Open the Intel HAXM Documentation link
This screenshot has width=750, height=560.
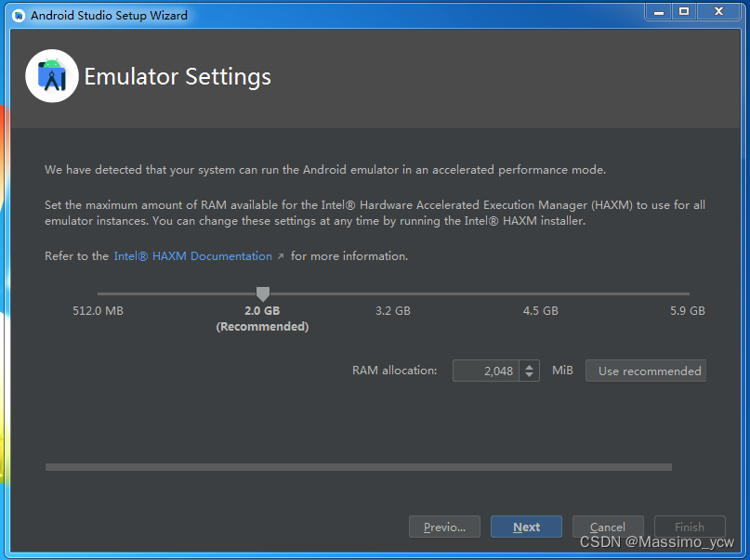[x=192, y=256]
